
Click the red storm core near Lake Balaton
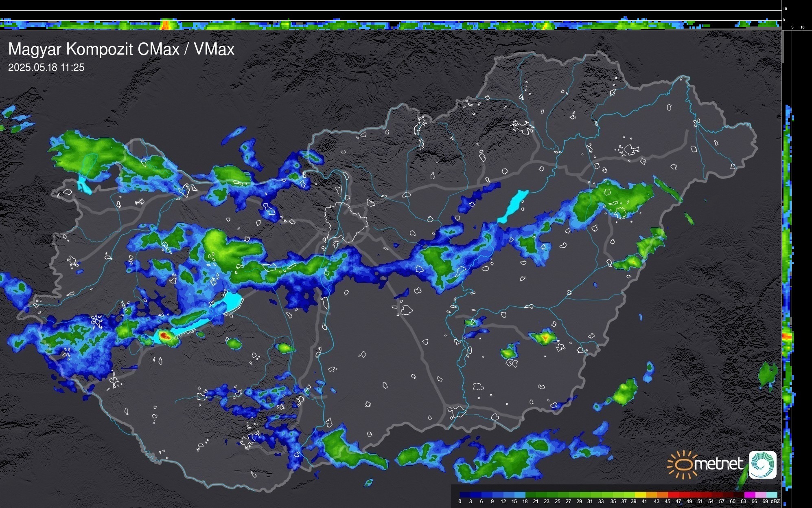(164, 336)
